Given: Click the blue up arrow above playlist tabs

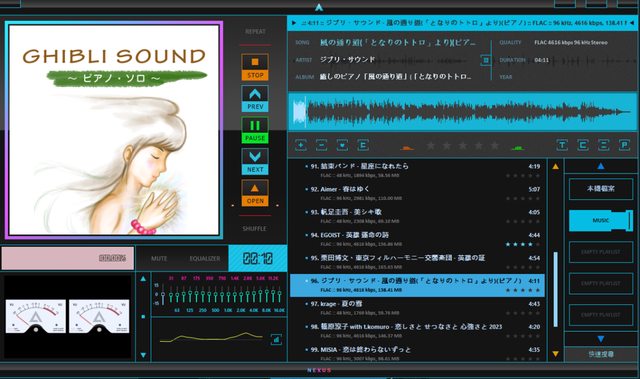Looking at the screenshot, I should point(601,166).
